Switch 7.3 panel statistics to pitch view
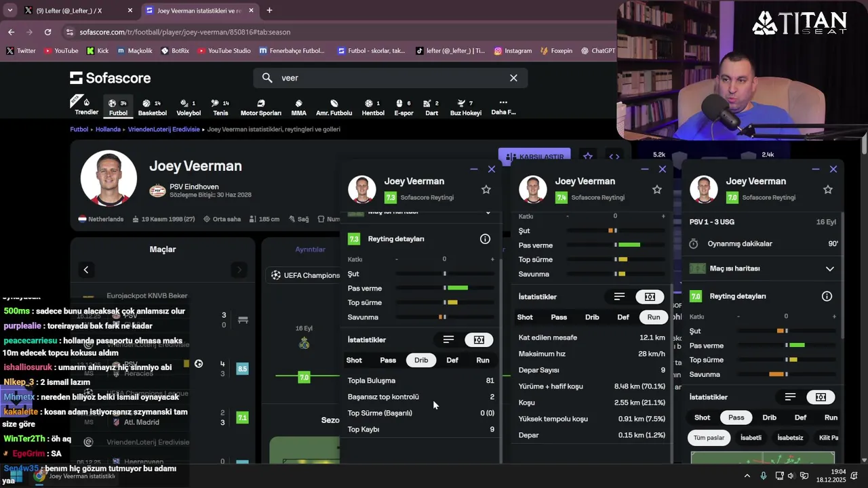868x488 pixels. pos(479,340)
